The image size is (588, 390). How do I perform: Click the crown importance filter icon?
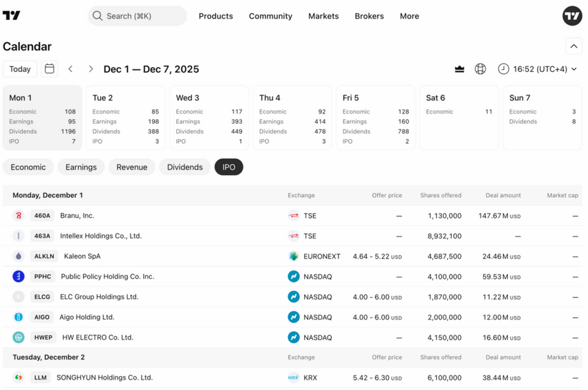[x=459, y=69]
